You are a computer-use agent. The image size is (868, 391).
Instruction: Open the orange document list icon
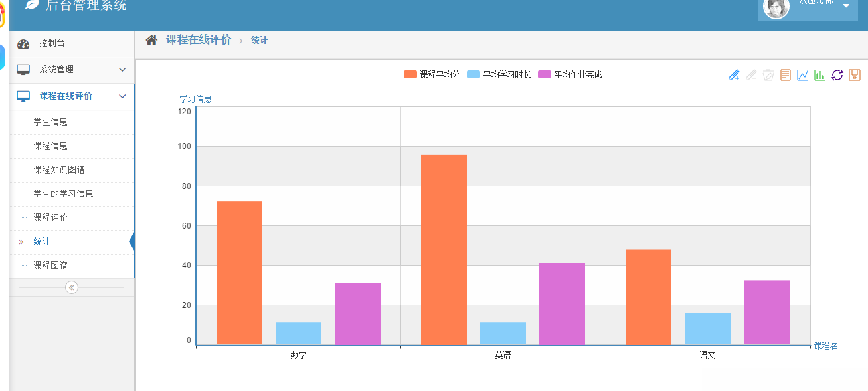coord(785,74)
